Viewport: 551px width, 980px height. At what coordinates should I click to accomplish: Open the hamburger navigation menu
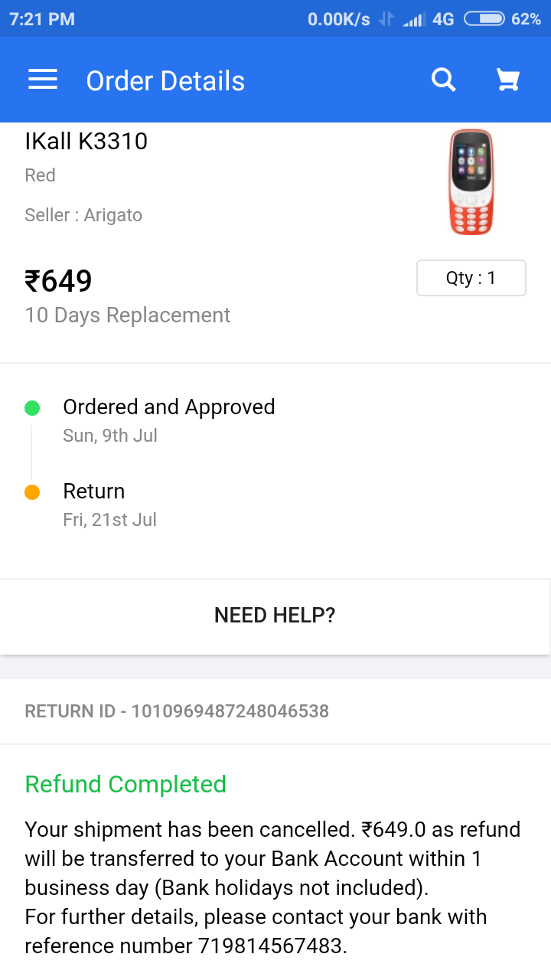coord(43,80)
